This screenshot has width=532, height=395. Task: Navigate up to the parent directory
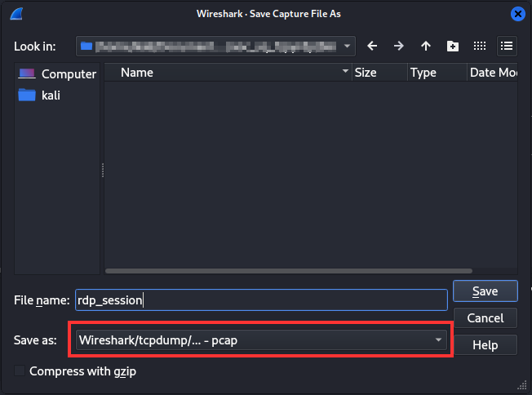pos(426,46)
